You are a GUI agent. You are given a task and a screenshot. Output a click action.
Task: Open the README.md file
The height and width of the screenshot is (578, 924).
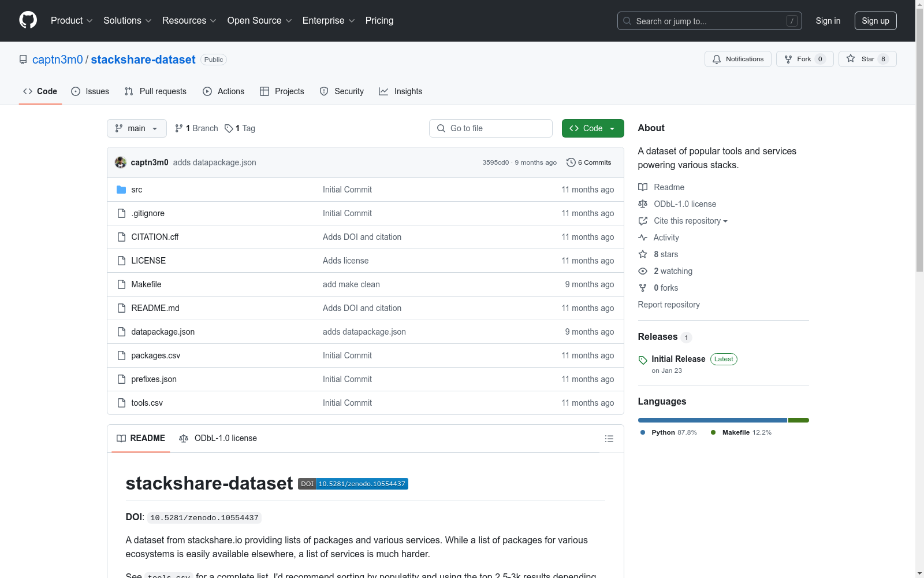155,308
